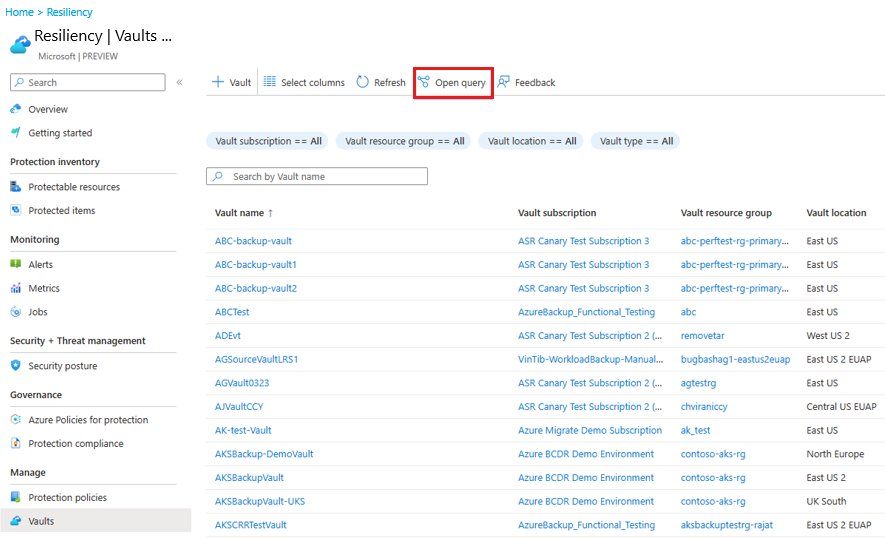Sort by Vault name column header
The width and height of the screenshot is (885, 538).
[244, 213]
